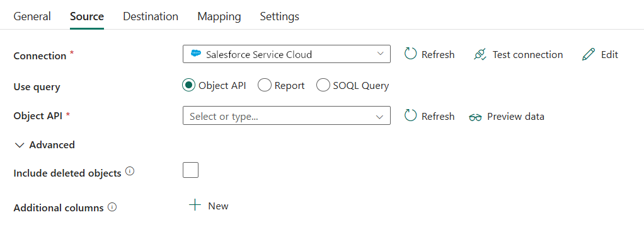
Task: Click the Refresh icon beside Connection
Action: click(410, 54)
